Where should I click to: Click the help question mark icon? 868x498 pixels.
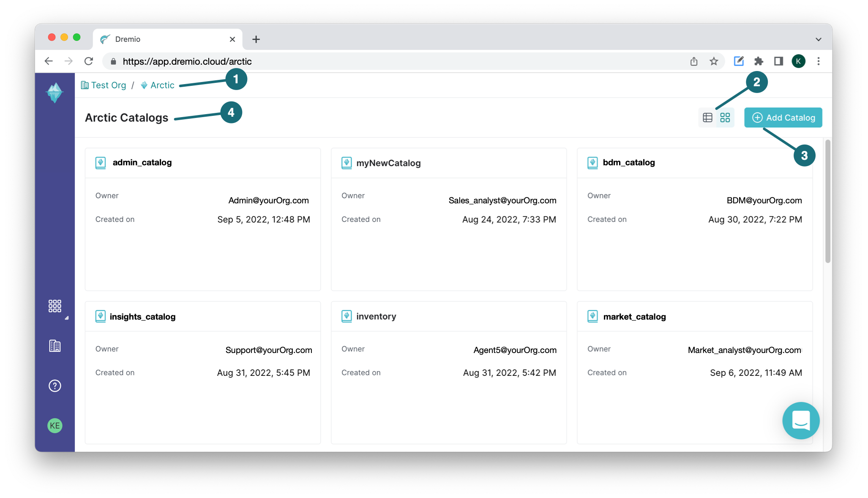pos(55,386)
